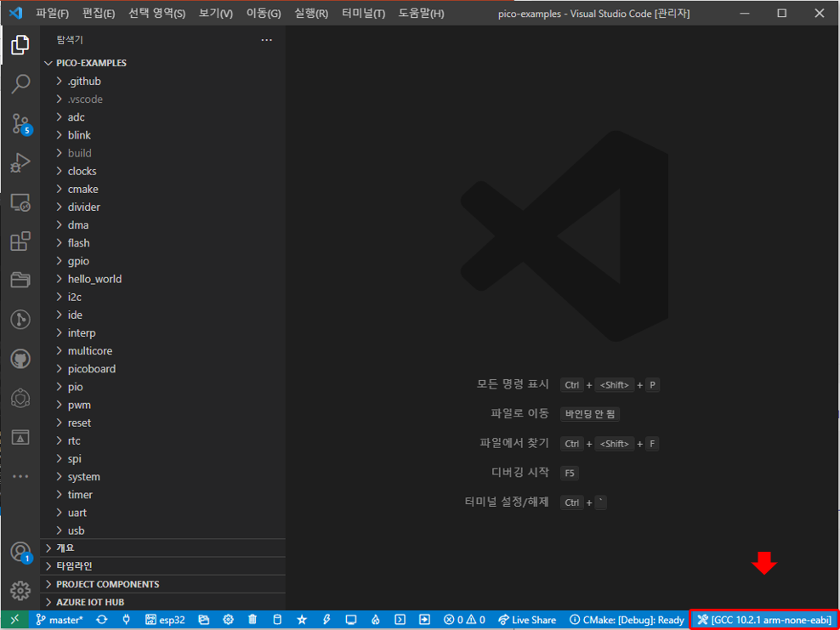Open the 편집(E) menu
Screen dimensions: 840x630
click(x=99, y=14)
